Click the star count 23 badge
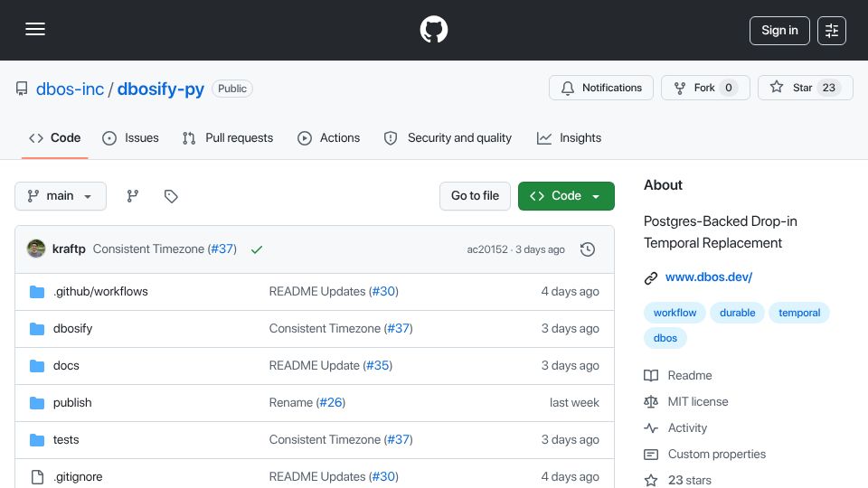The image size is (868, 488). [829, 88]
